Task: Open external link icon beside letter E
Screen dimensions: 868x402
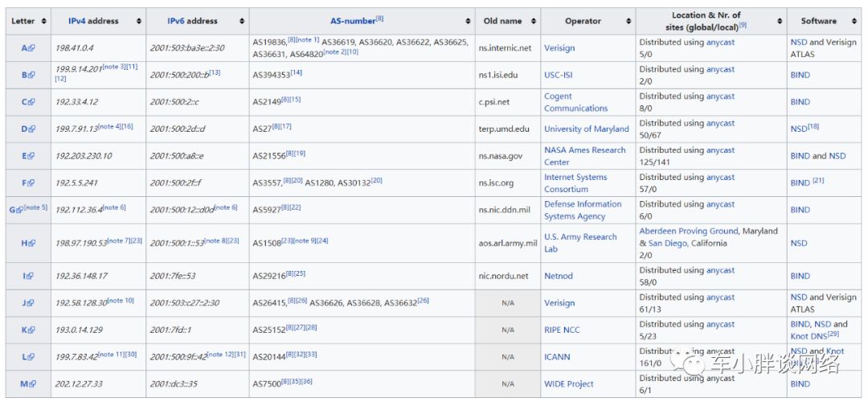Action: [32, 156]
